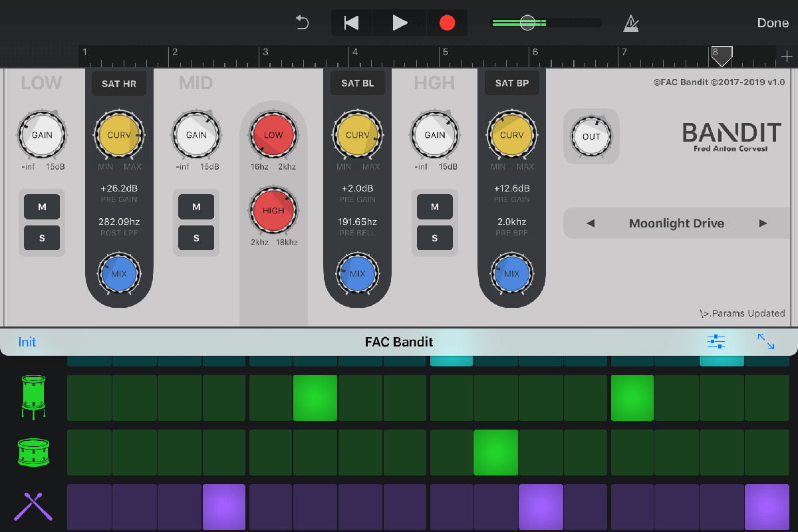Click the plus icon at ruler end

(787, 57)
